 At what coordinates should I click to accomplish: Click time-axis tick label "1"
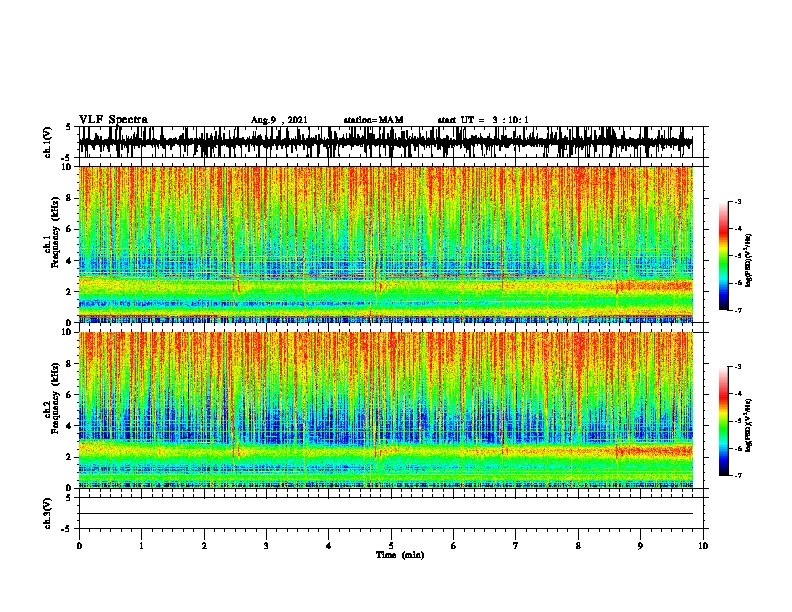pyautogui.click(x=141, y=546)
